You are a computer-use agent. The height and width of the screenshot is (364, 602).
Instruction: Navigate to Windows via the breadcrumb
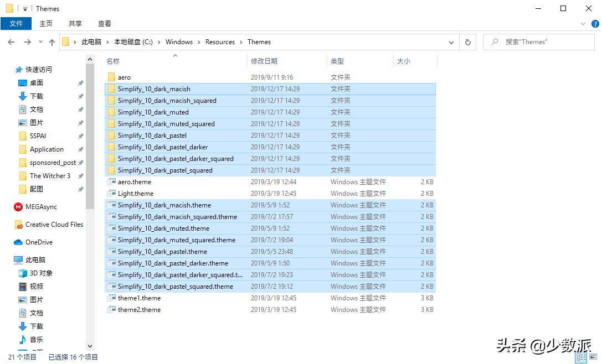pyautogui.click(x=179, y=41)
